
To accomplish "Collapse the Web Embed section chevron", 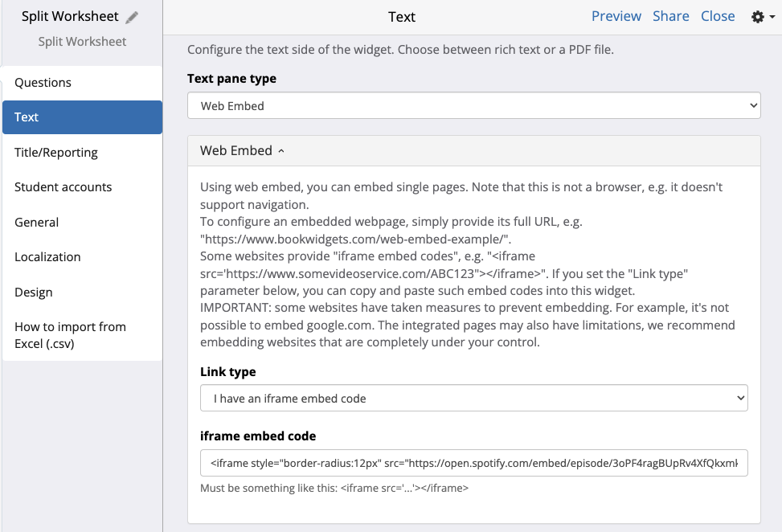I will [281, 151].
